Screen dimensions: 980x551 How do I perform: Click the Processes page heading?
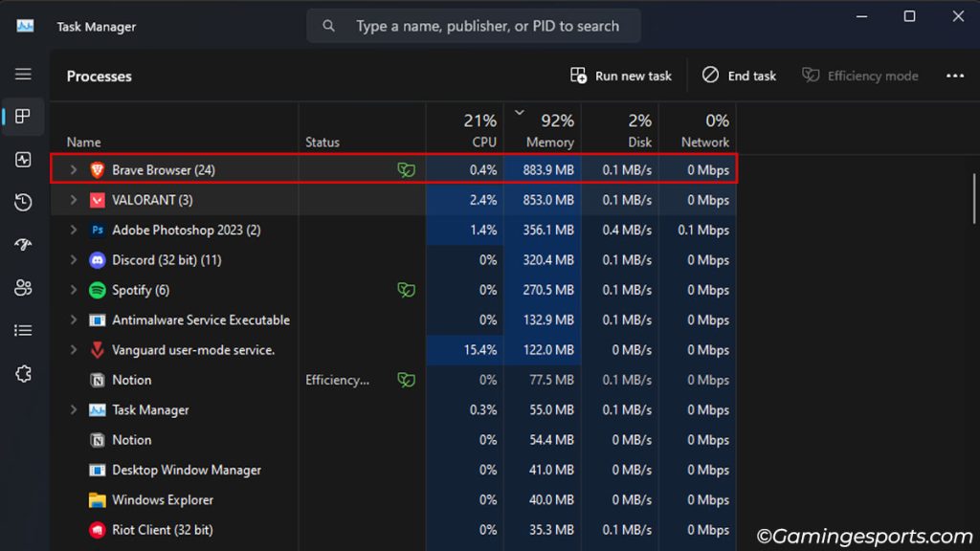point(100,77)
